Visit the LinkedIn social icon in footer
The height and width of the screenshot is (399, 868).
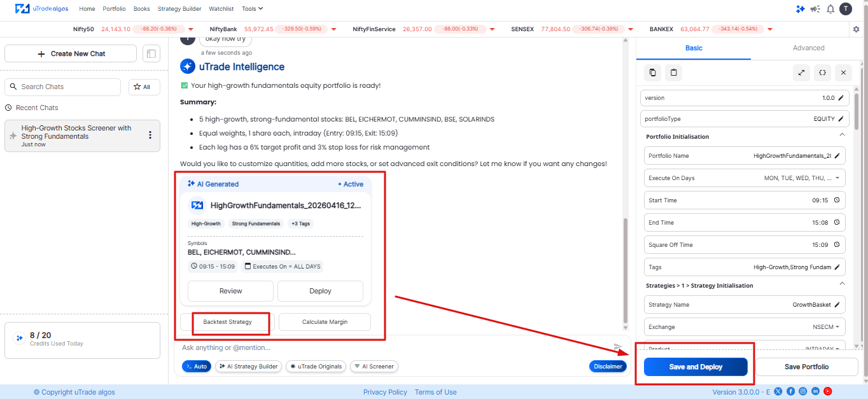[815, 391]
